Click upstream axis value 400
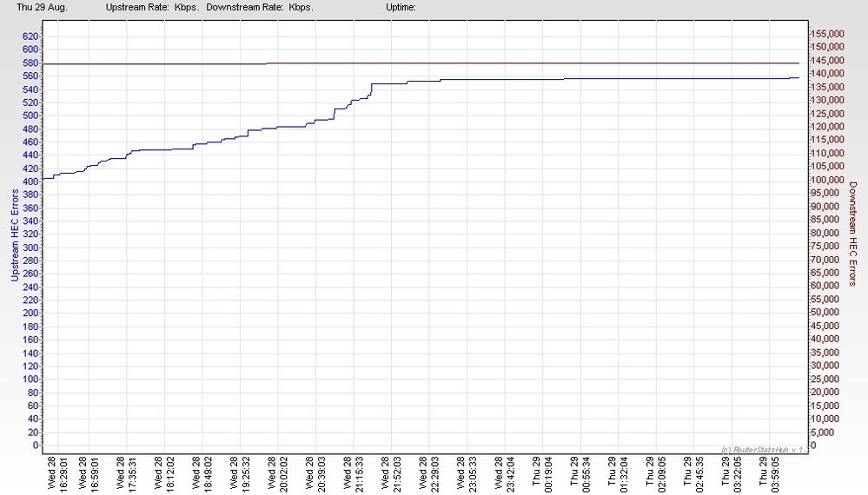This screenshot has height=495, width=868. coord(30,181)
